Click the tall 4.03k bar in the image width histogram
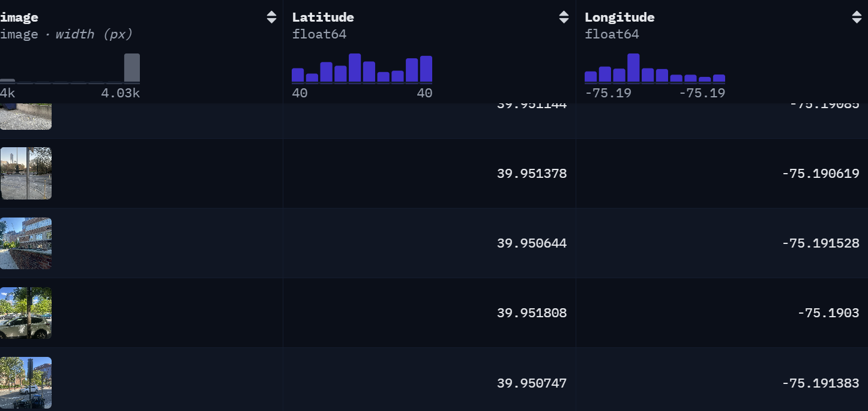 click(132, 68)
